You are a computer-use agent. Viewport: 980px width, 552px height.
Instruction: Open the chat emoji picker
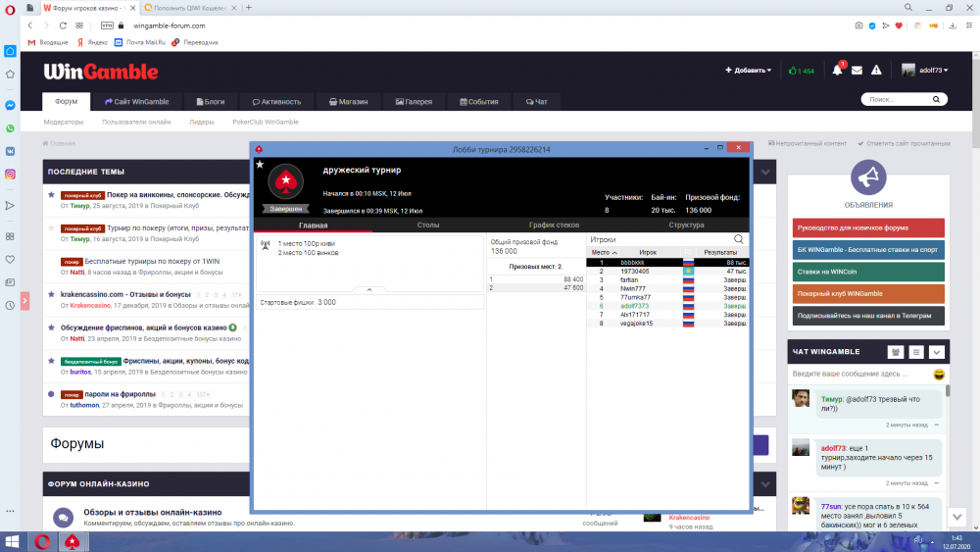click(939, 375)
